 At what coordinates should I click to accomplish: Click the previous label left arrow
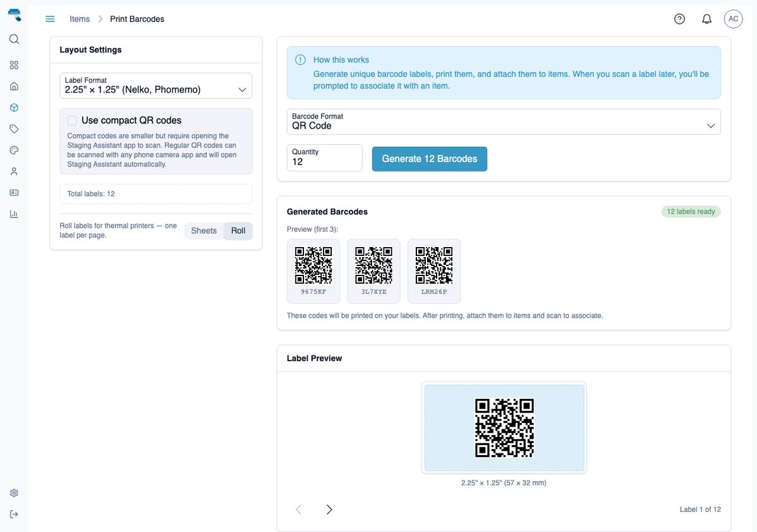(x=298, y=509)
